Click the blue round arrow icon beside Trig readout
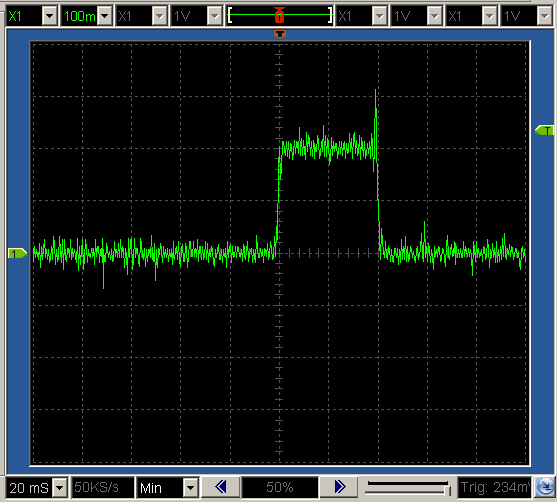 545,487
